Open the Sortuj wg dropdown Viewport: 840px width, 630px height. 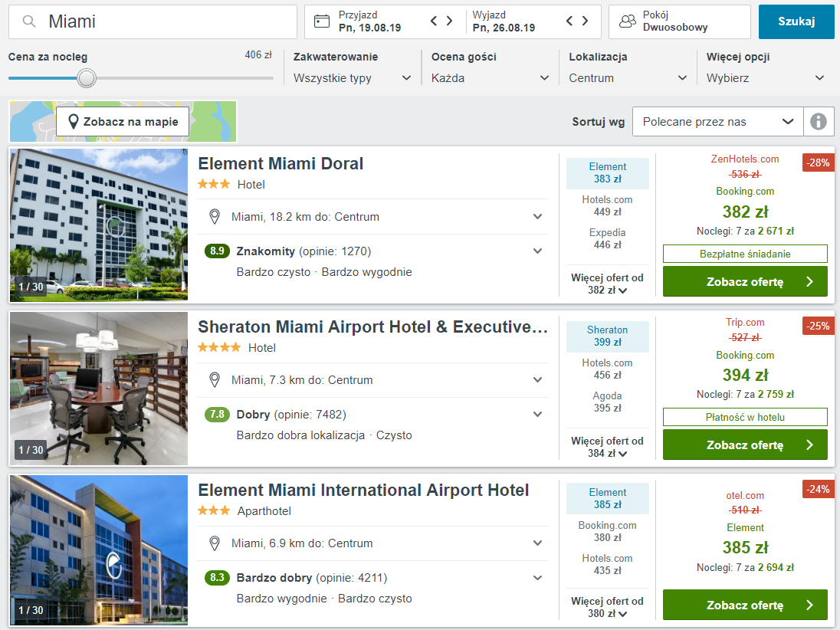(718, 122)
